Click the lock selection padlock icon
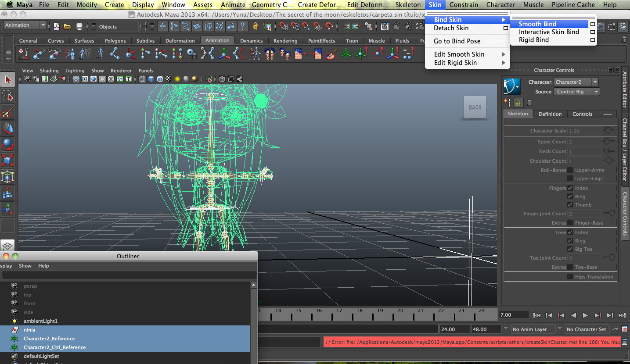The width and height of the screenshot is (630, 364). tap(256, 26)
